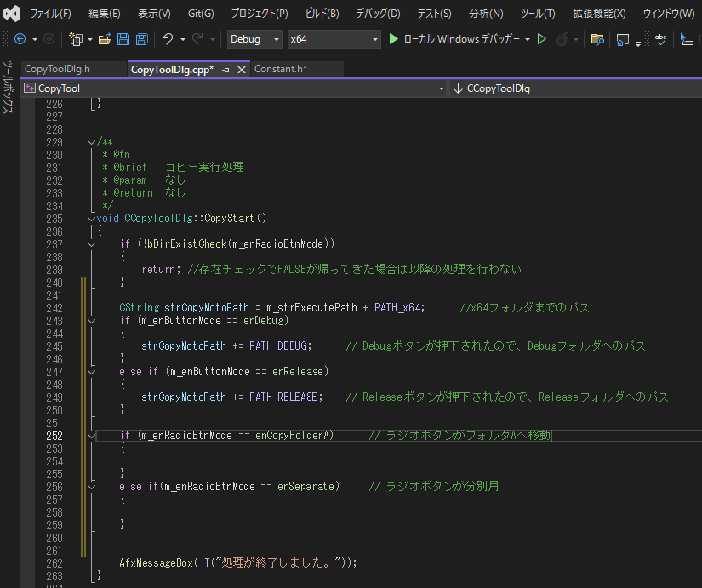Collapse the CopyStart function at line 235

[91, 219]
